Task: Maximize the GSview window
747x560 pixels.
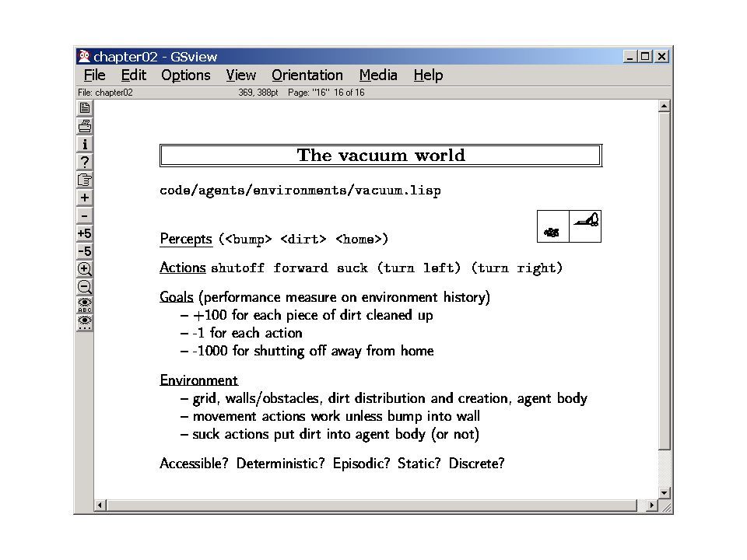Action: 645,57
